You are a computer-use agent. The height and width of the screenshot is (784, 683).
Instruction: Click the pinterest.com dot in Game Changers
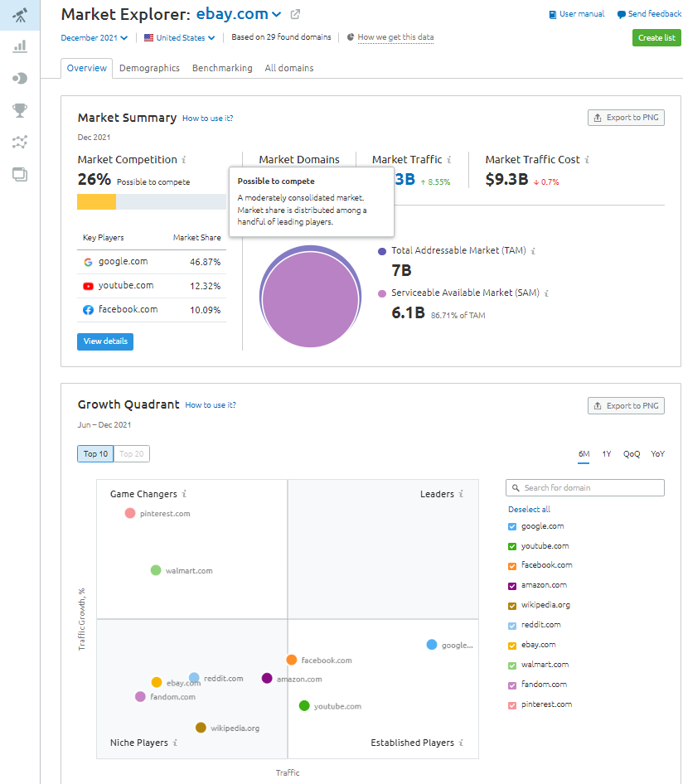click(x=130, y=513)
